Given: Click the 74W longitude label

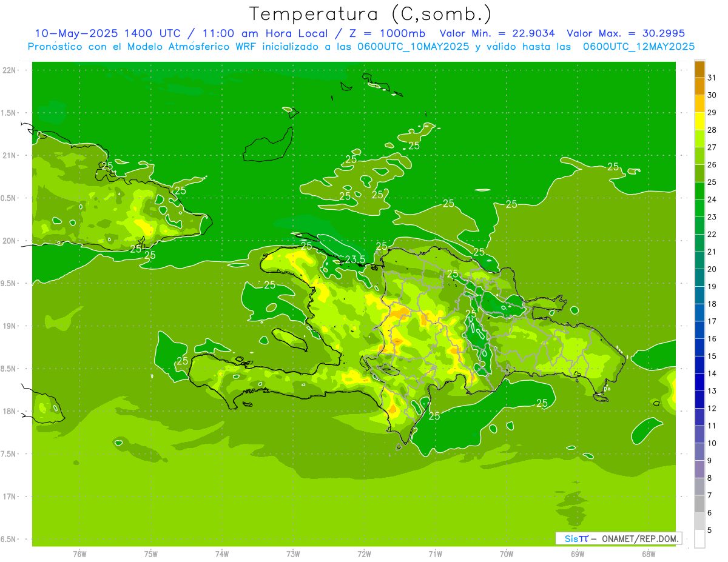Looking at the screenshot, I should tap(222, 554).
